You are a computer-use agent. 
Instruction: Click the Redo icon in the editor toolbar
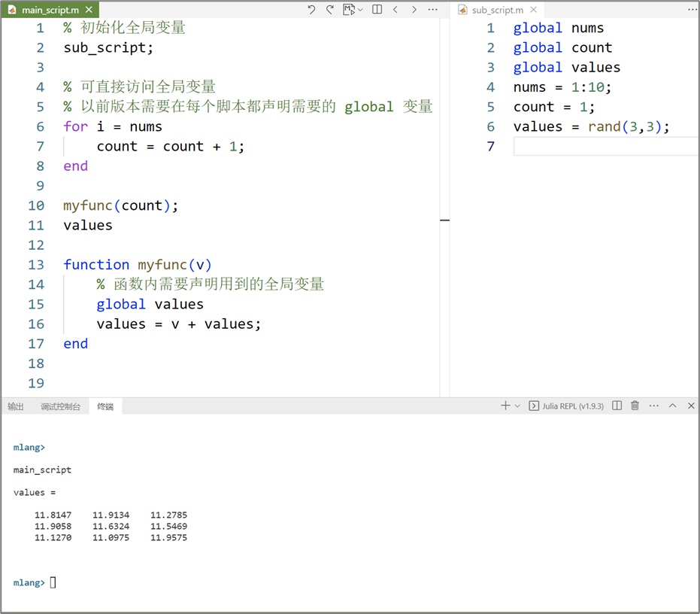coord(329,10)
